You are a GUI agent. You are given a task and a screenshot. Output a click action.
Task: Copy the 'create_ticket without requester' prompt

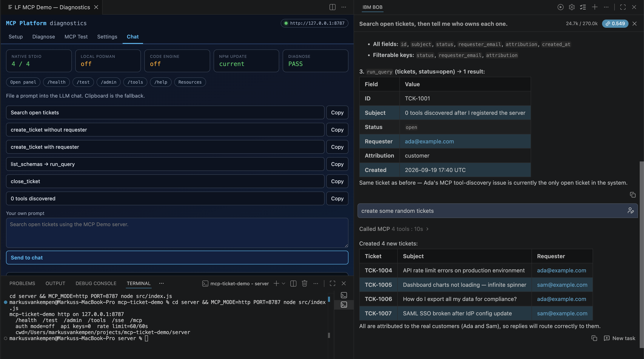[337, 130]
